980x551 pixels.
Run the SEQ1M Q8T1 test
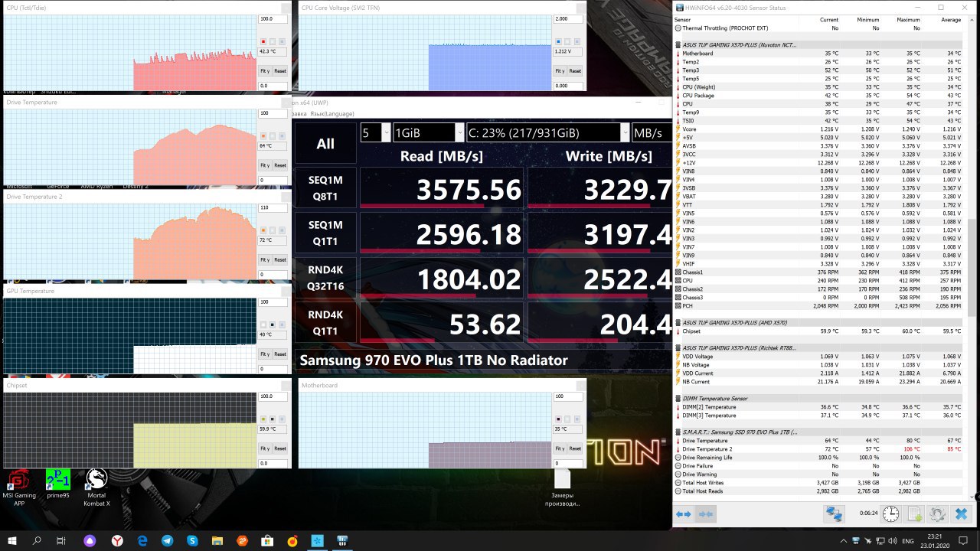point(325,188)
